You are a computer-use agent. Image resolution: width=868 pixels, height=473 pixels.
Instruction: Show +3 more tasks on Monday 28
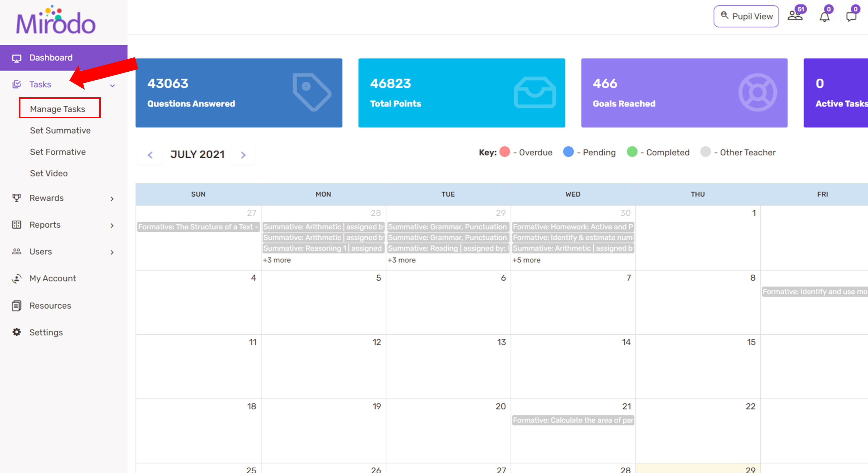[x=277, y=260]
